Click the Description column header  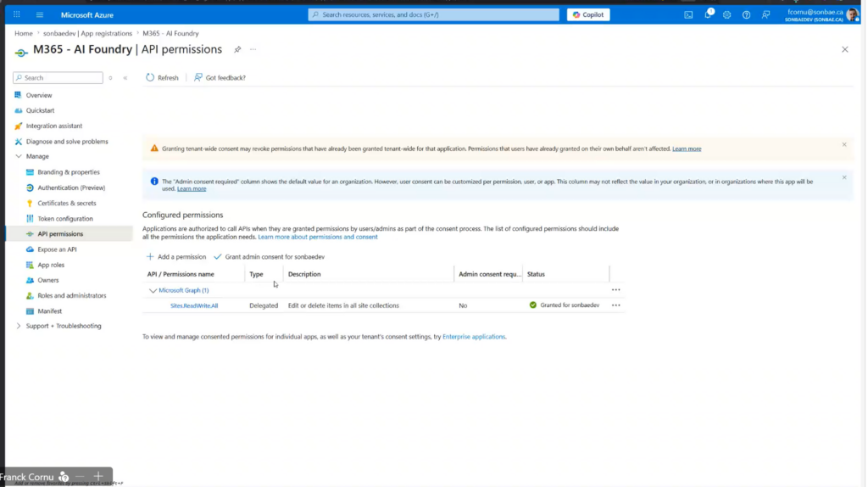[x=304, y=274]
